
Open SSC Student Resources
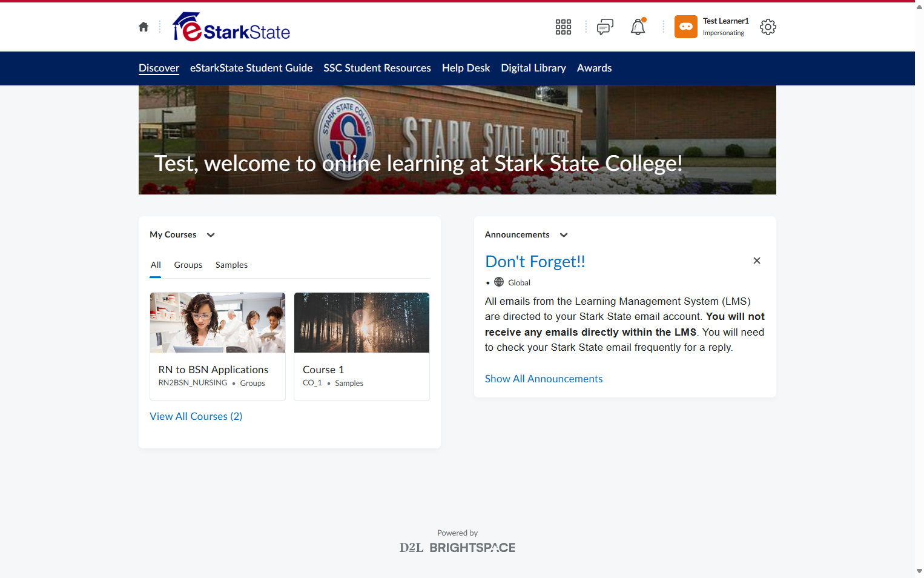click(x=377, y=68)
